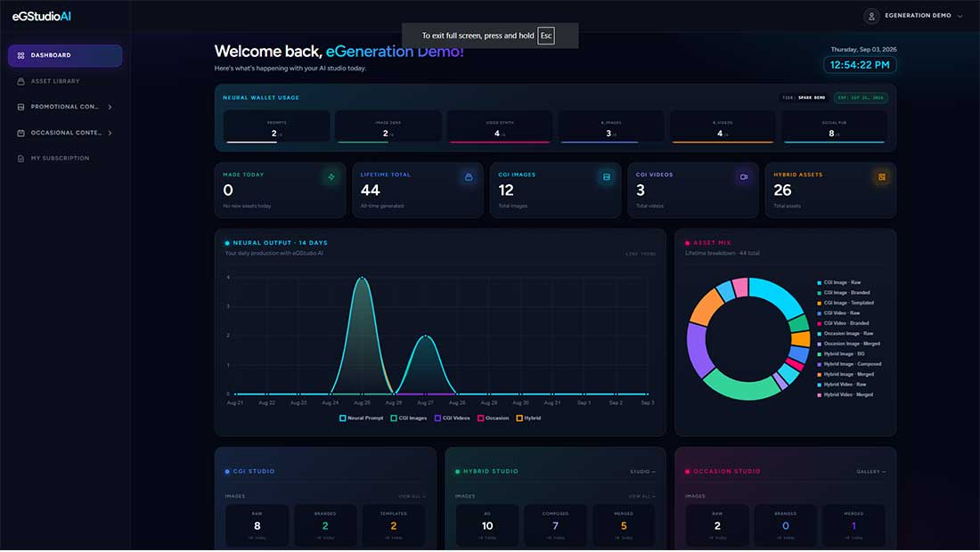This screenshot has height=552, width=980.
Task: Click the CGI Studio Templated count tile
Action: coord(394,525)
